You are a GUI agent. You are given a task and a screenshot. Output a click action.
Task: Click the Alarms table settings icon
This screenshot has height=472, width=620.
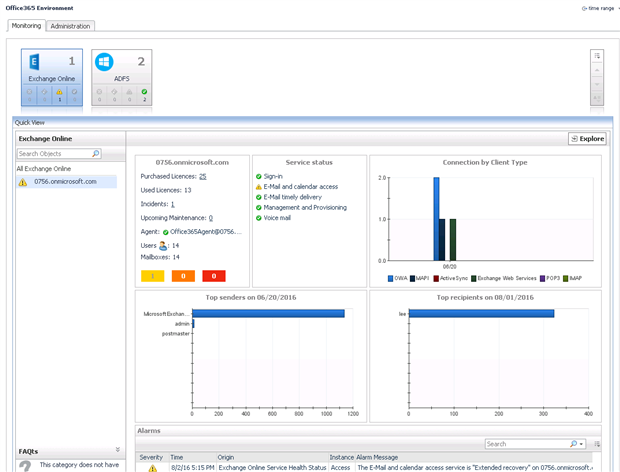[597, 444]
